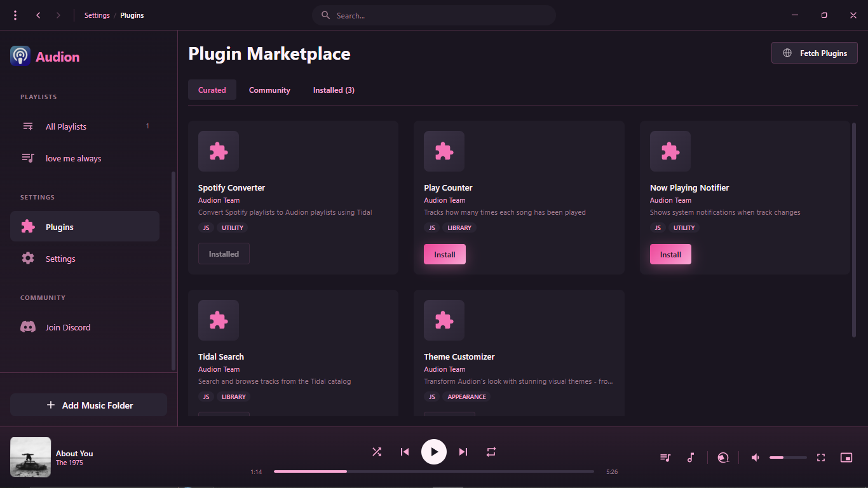This screenshot has height=488, width=868.
Task: Click the Now Playing Notifier puzzle icon
Action: (670, 151)
